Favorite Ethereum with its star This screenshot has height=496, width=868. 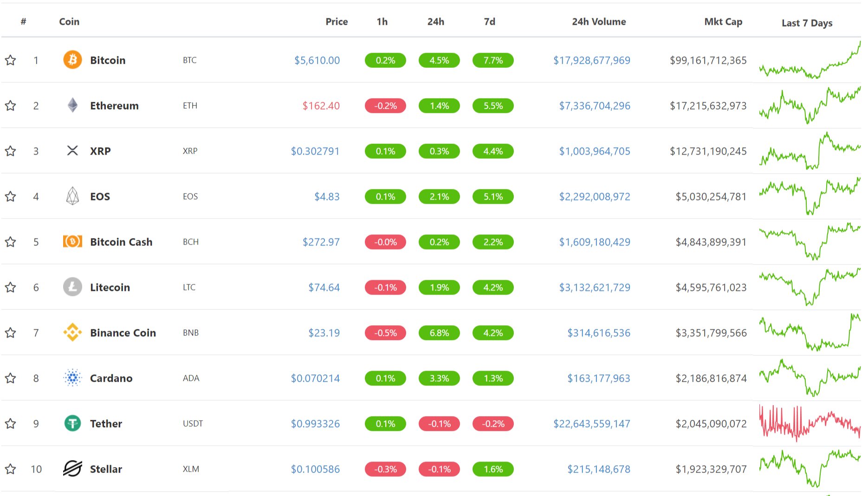(11, 105)
